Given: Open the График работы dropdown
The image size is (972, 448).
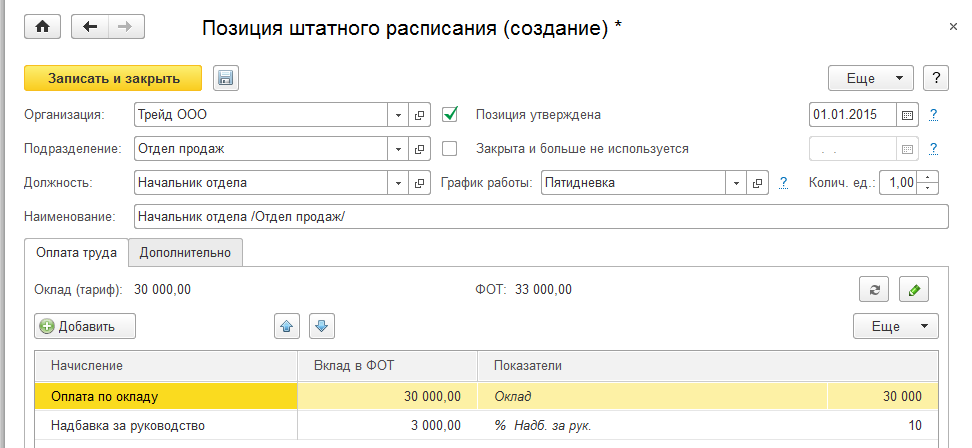Looking at the screenshot, I should [737, 183].
